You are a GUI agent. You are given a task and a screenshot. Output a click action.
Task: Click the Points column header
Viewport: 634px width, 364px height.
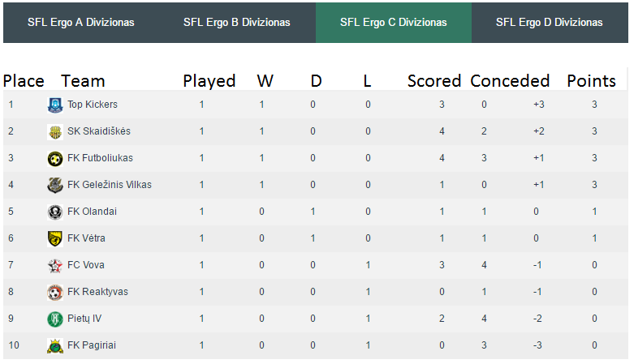591,81
